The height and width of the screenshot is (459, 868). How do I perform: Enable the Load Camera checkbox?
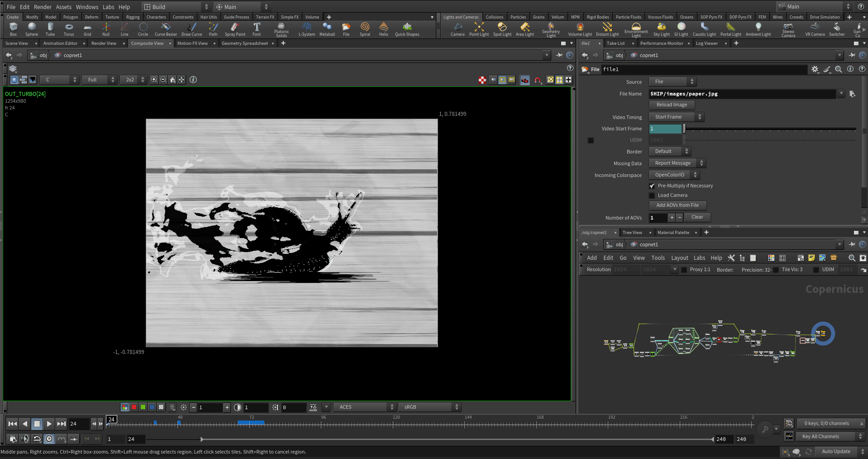click(652, 196)
